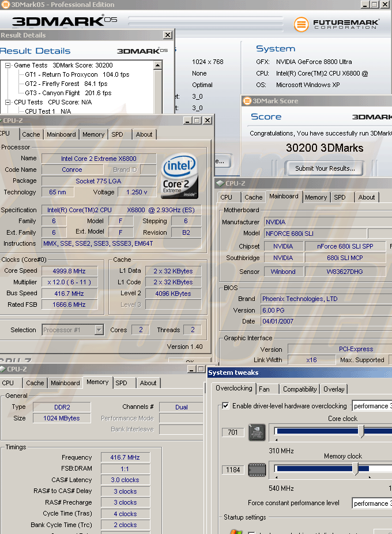Select Mainboard tab in CPU-Z memory window
Image resolution: width=392 pixels, height=534 pixels.
coord(65,383)
